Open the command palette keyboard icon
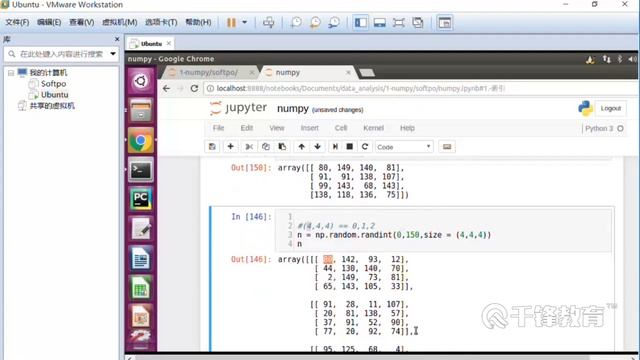Screen dimensions: 640x360 tap(447, 147)
